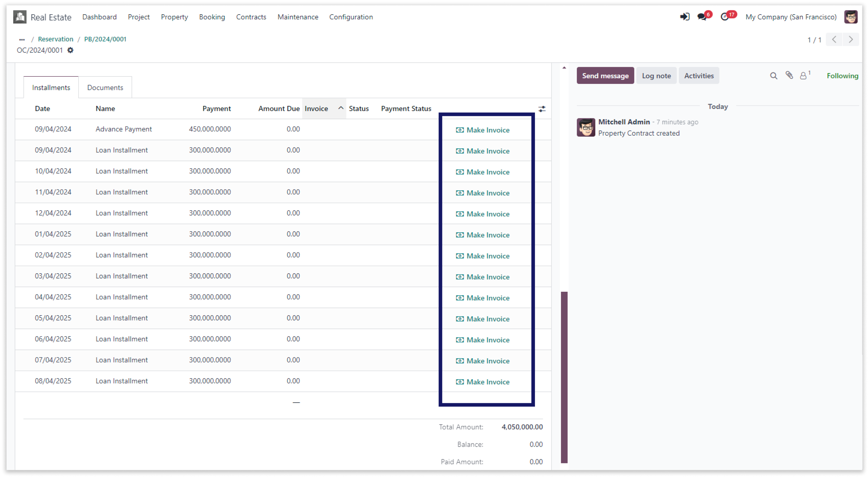Switch company via My Company (San Francisco)
The width and height of the screenshot is (868, 477).
coord(791,17)
